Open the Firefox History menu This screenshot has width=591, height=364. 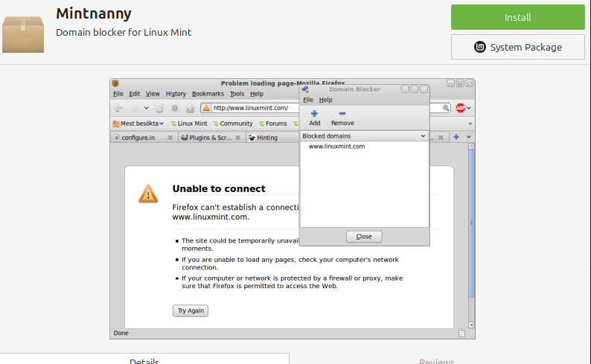click(x=176, y=94)
